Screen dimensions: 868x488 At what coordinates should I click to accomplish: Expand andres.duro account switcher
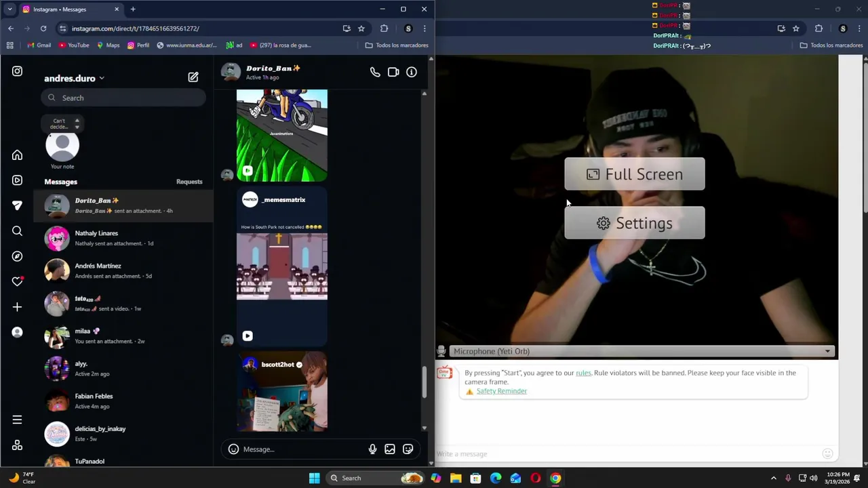point(74,78)
